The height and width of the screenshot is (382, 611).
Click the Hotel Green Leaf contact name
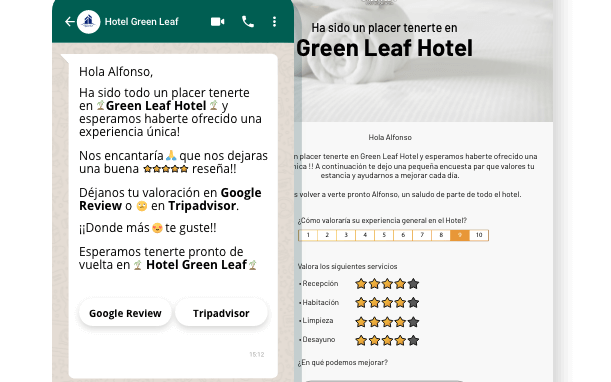(x=141, y=21)
